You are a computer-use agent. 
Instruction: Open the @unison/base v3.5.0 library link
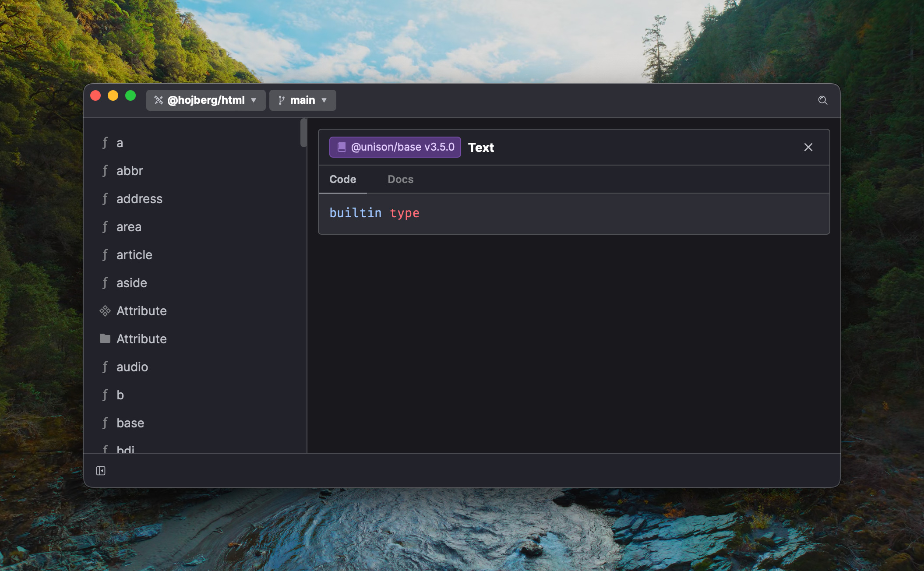pyautogui.click(x=402, y=147)
